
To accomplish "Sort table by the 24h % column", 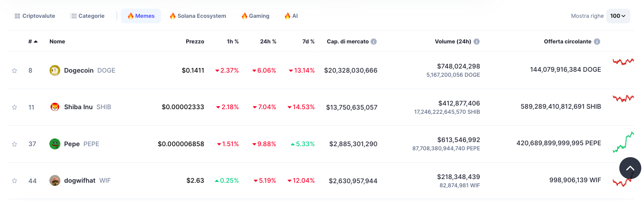I will tap(268, 42).
